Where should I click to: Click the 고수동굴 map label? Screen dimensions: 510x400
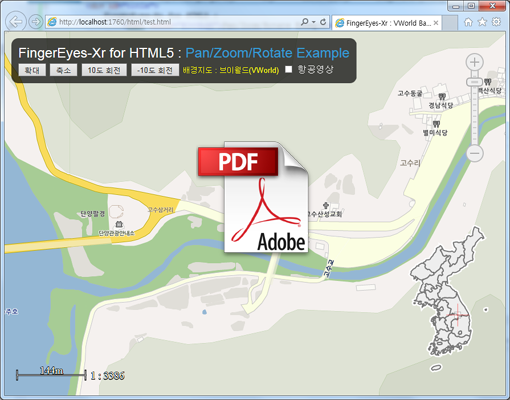tap(410, 93)
